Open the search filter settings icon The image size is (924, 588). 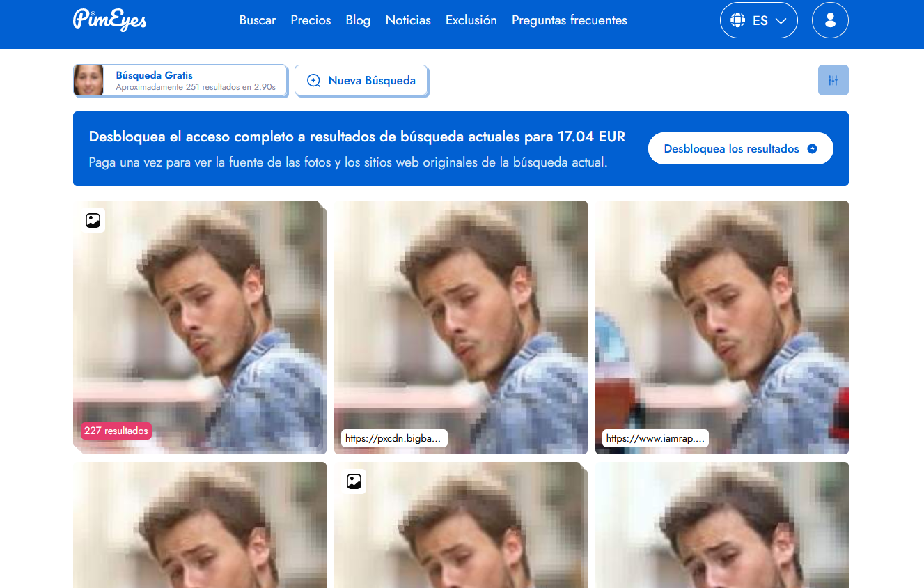(833, 80)
